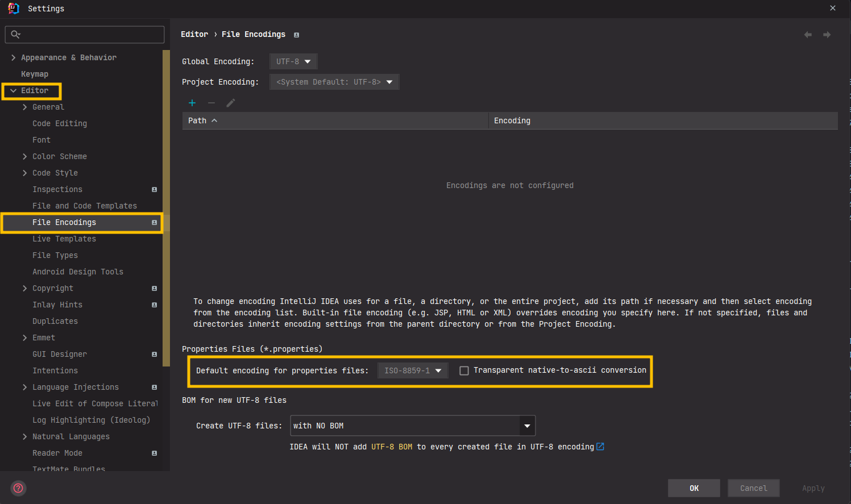The height and width of the screenshot is (504, 851).
Task: Click the settings tree scrollbar
Action: pos(166,208)
